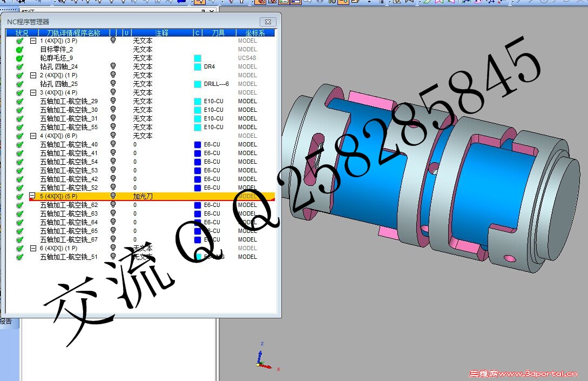
Task: Toggle light bulb for 五轴加工-航空铣_29
Action: tap(113, 101)
